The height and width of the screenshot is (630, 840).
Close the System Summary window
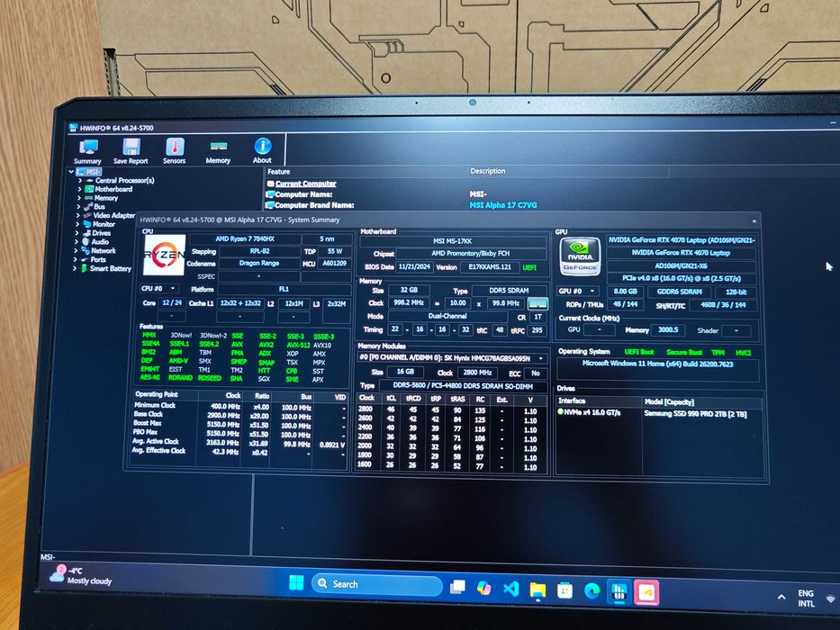(754, 220)
